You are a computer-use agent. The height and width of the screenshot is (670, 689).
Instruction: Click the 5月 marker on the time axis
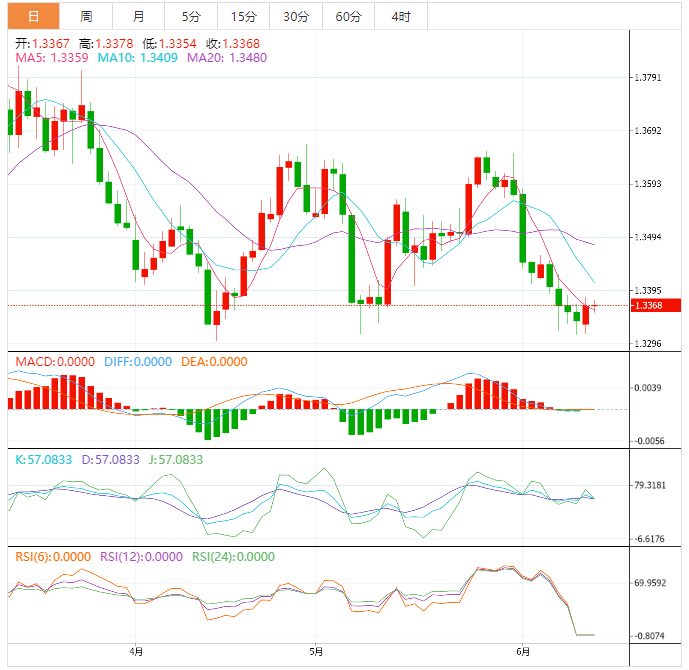[316, 652]
